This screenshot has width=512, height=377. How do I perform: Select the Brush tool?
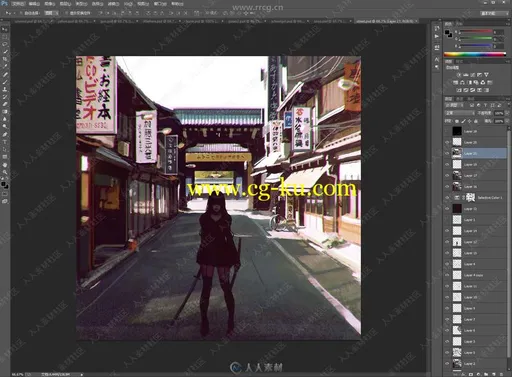tap(5, 82)
